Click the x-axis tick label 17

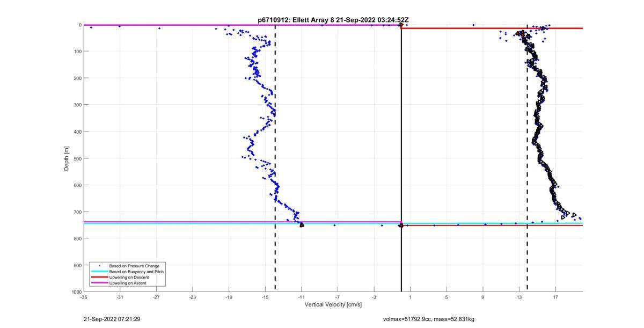point(555,297)
